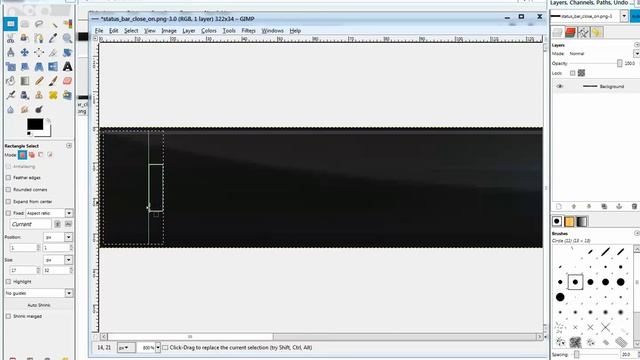Image resolution: width=640 pixels, height=360 pixels.
Task: Click the Auto Shrink button
Action: tap(39, 305)
